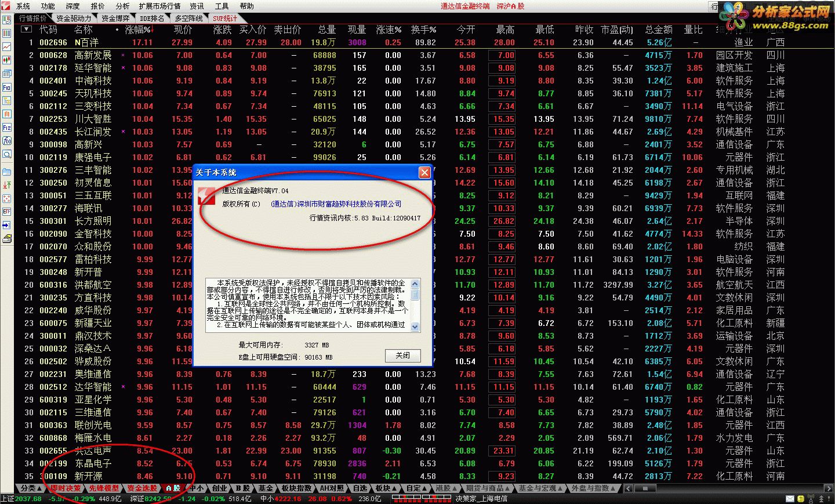Select the 板块指数 bottom tab

(296, 488)
